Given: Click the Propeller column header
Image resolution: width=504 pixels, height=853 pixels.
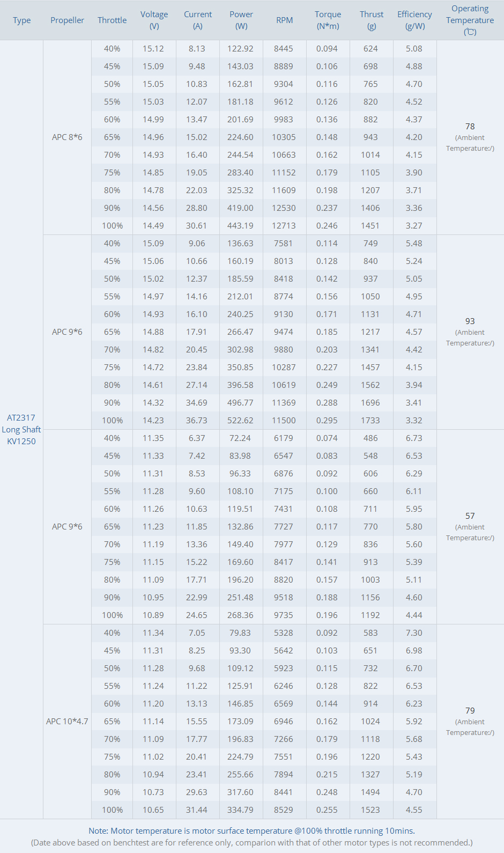Looking at the screenshot, I should [x=67, y=20].
